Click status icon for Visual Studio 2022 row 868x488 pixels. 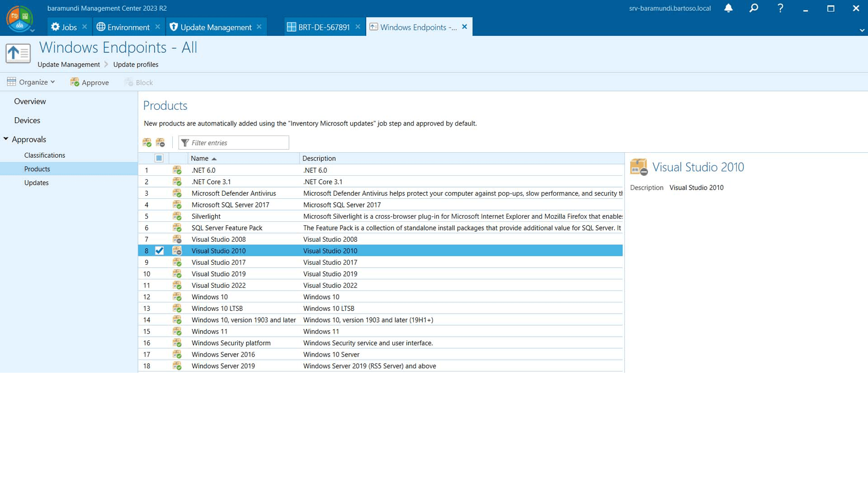[x=177, y=285]
